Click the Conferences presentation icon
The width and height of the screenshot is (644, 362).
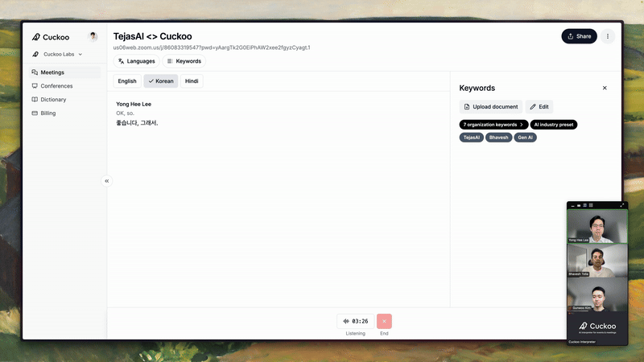coord(35,86)
